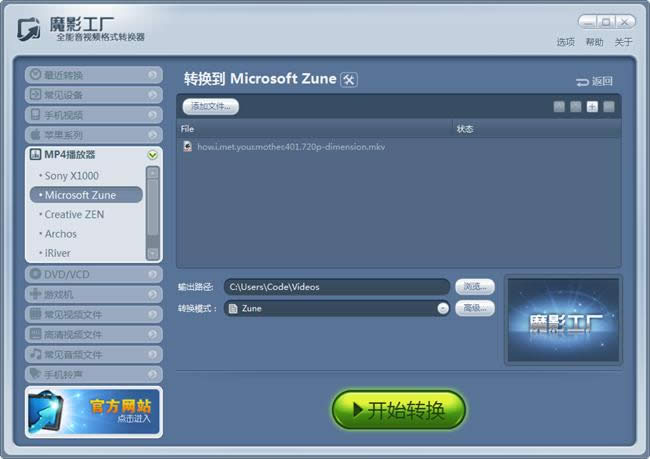Click the mkv file's media icon

point(188,146)
